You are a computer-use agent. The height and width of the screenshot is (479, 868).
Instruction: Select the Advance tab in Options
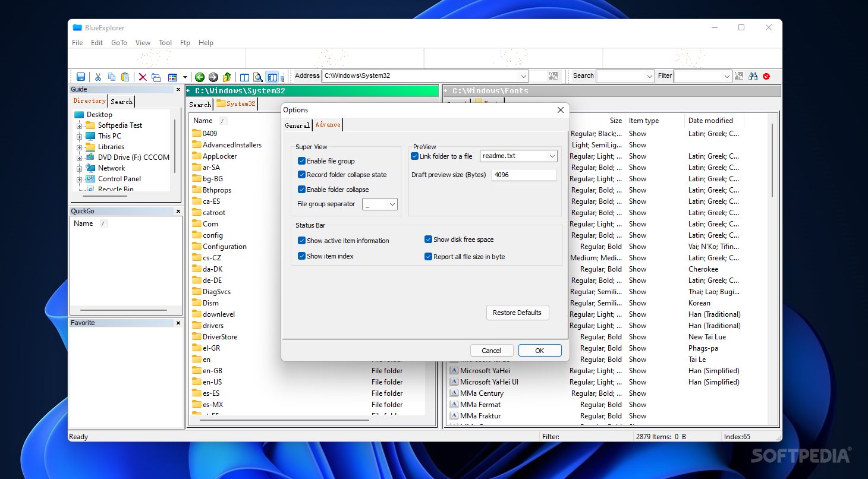pyautogui.click(x=328, y=125)
